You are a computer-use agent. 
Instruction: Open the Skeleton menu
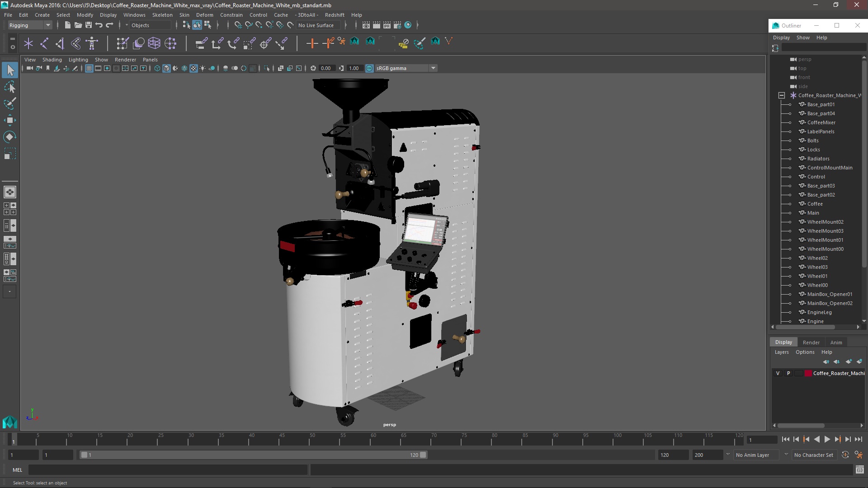(x=162, y=15)
